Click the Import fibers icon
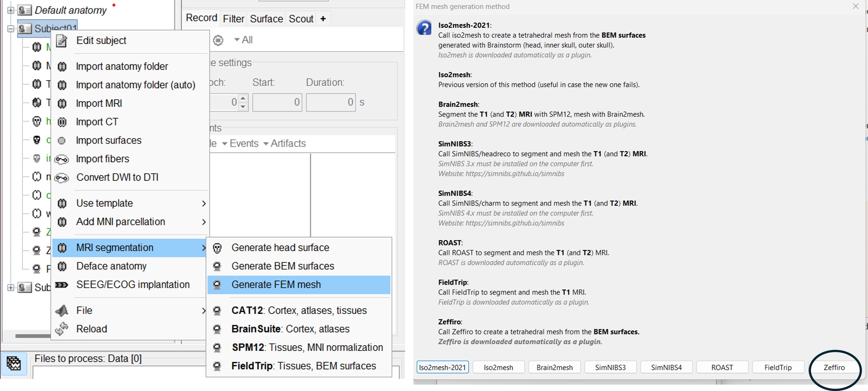Viewport: 868px width, 391px height. click(x=61, y=159)
